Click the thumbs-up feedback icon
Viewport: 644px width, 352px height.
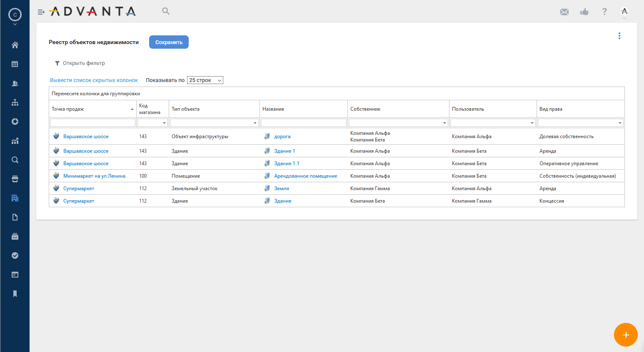pos(584,12)
